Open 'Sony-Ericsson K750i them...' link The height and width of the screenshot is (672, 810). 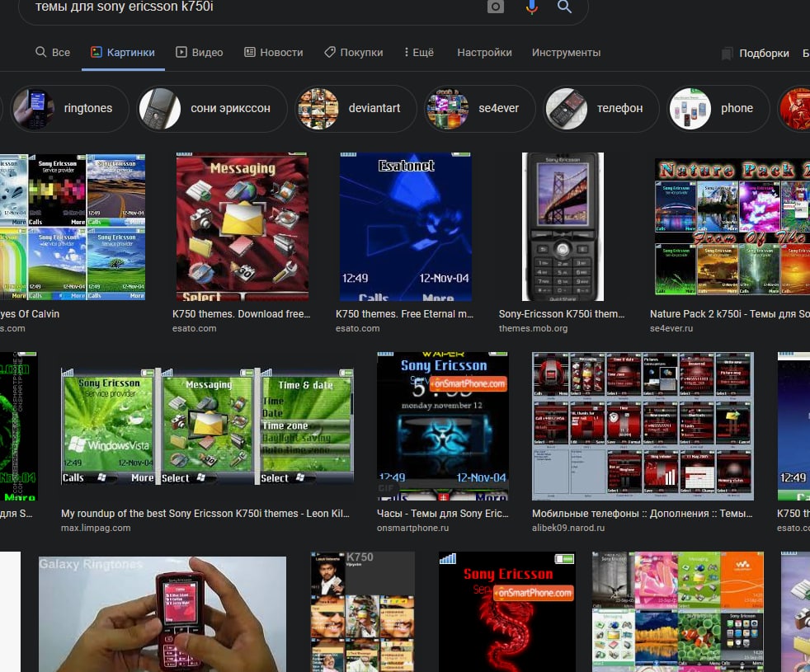(x=562, y=314)
